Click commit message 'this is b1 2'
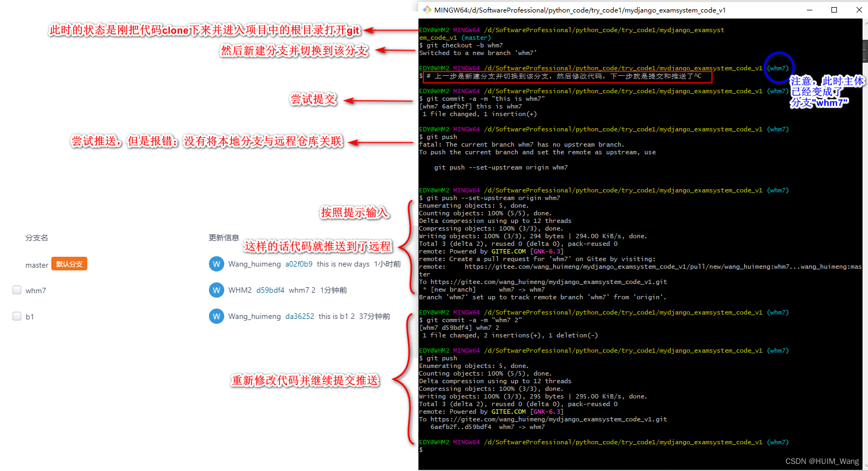The image size is (868, 471). [x=337, y=316]
